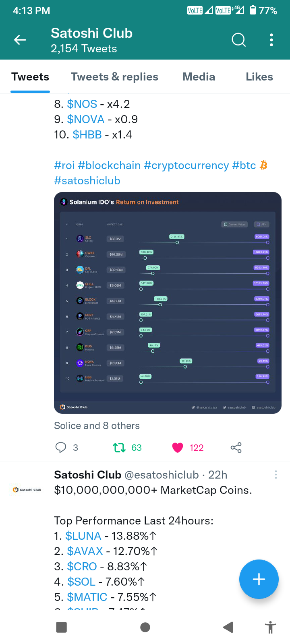Viewport: 290px width, 644px height.
Task: Open the three-dot overflow menu in header
Action: pyautogui.click(x=271, y=40)
